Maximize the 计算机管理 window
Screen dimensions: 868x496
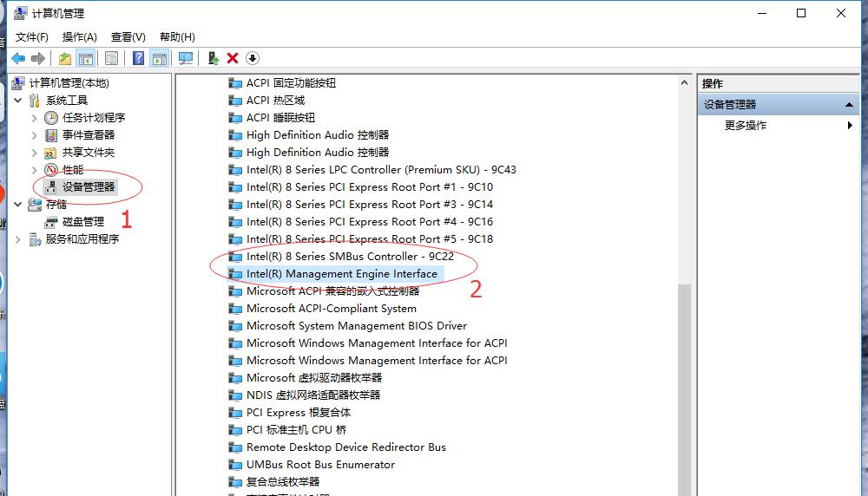point(801,13)
